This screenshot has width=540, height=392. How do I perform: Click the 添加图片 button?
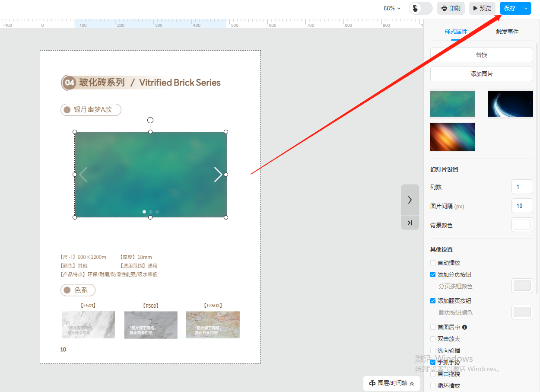click(x=481, y=74)
